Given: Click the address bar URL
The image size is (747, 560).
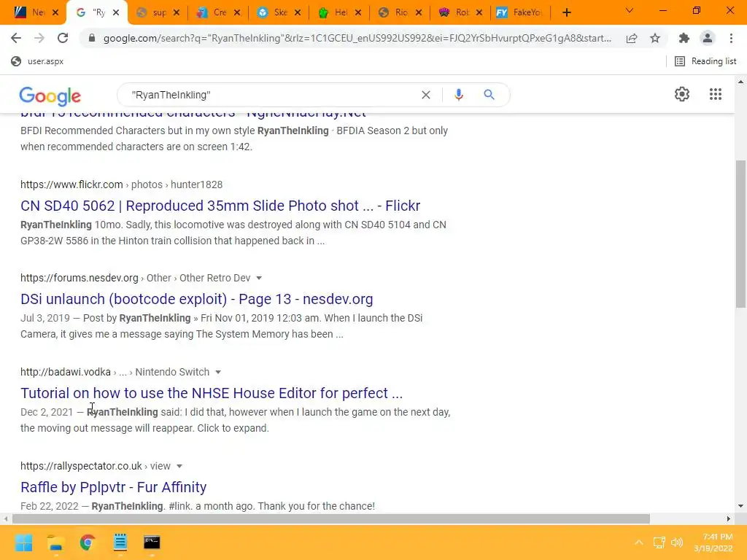Looking at the screenshot, I should (x=357, y=38).
